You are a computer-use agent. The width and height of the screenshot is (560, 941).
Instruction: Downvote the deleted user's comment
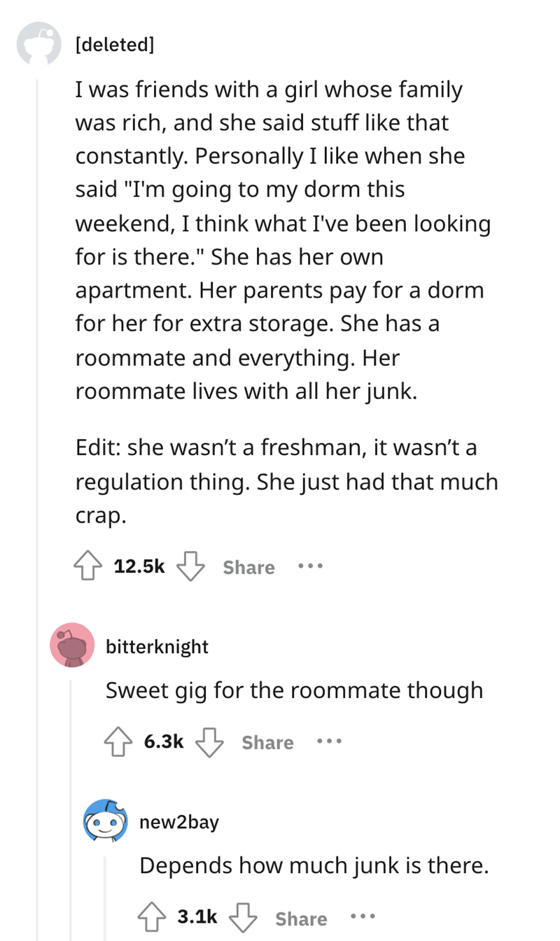point(189,566)
